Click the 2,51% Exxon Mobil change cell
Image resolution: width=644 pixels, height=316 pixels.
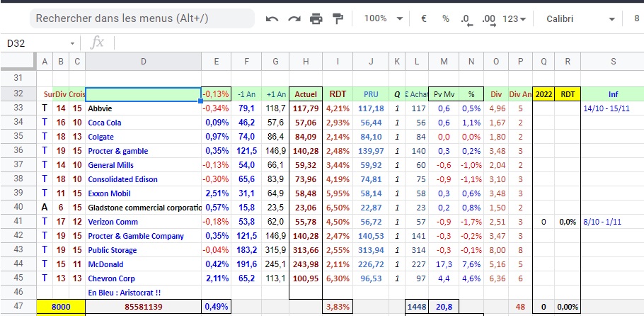pyautogui.click(x=216, y=193)
